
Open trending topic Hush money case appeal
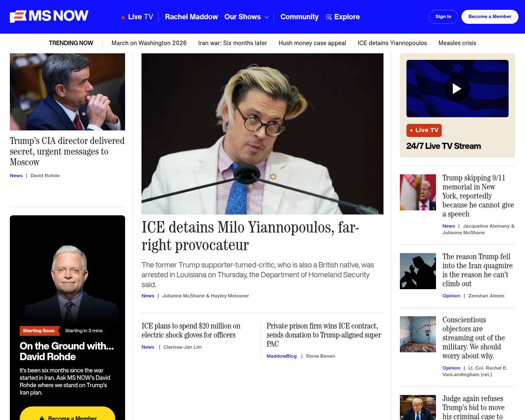[x=312, y=43]
